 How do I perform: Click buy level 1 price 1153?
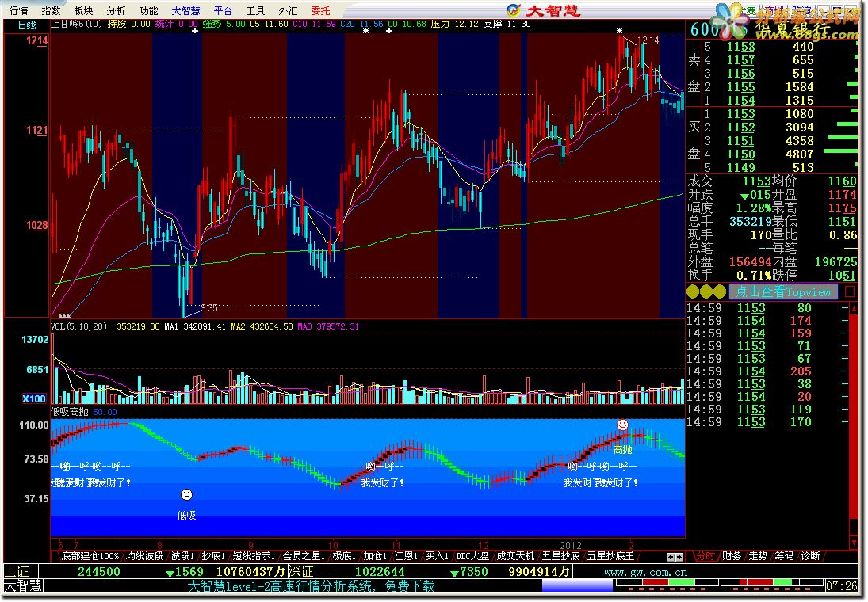[x=740, y=114]
